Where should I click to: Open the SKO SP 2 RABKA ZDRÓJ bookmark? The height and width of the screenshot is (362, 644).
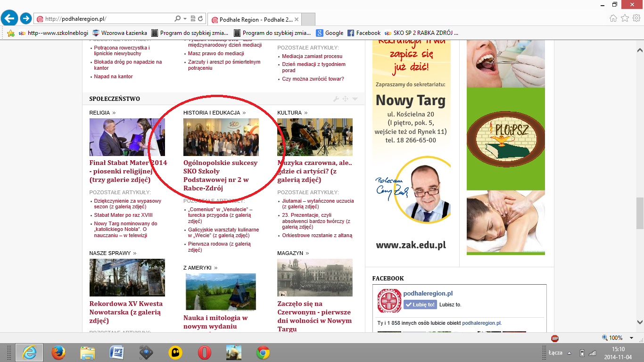(x=421, y=33)
